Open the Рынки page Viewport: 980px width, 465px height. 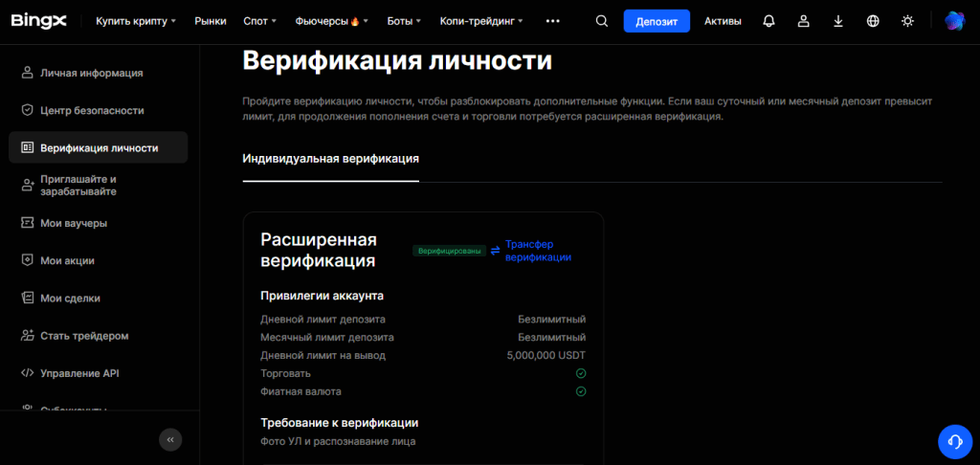[210, 21]
